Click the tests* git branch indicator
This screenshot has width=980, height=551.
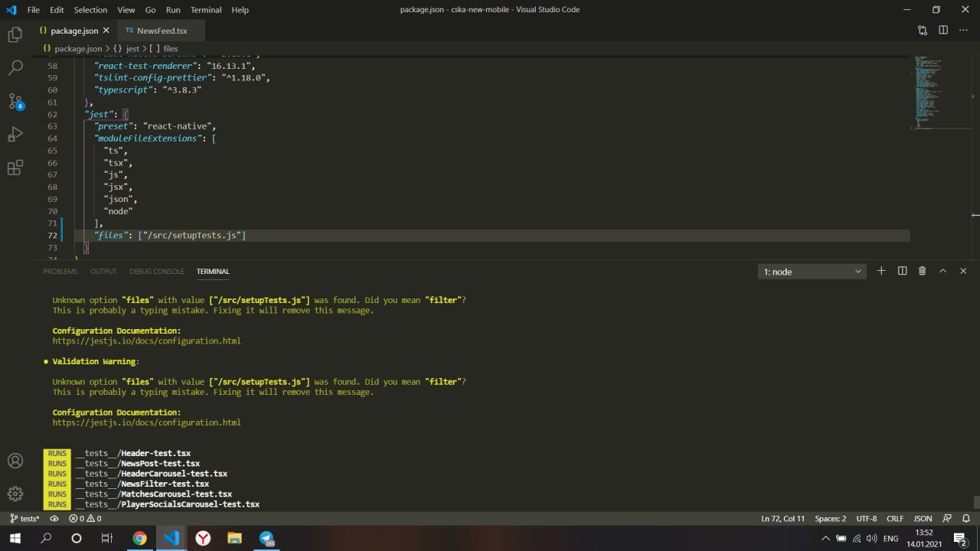24,518
